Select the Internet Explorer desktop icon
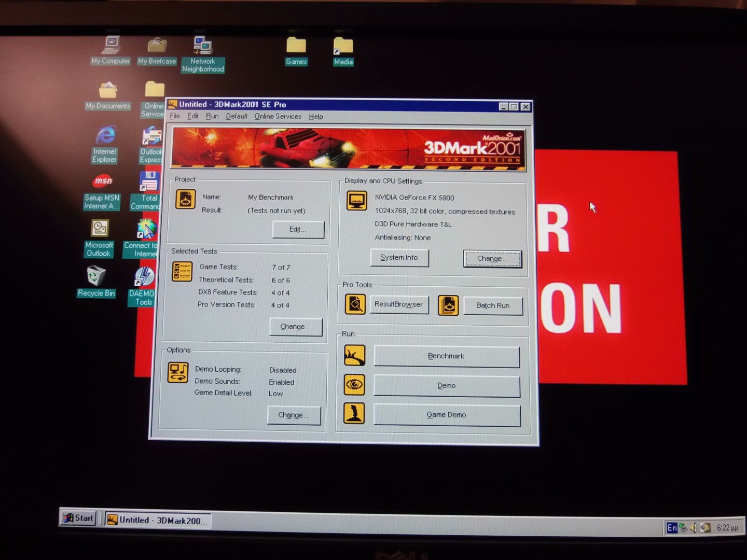The height and width of the screenshot is (560, 747). pyautogui.click(x=105, y=145)
